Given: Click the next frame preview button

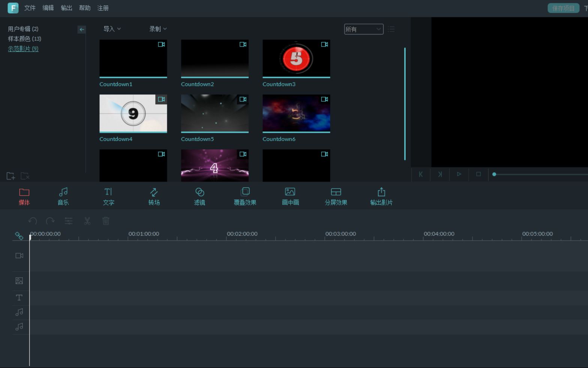Looking at the screenshot, I should [440, 174].
